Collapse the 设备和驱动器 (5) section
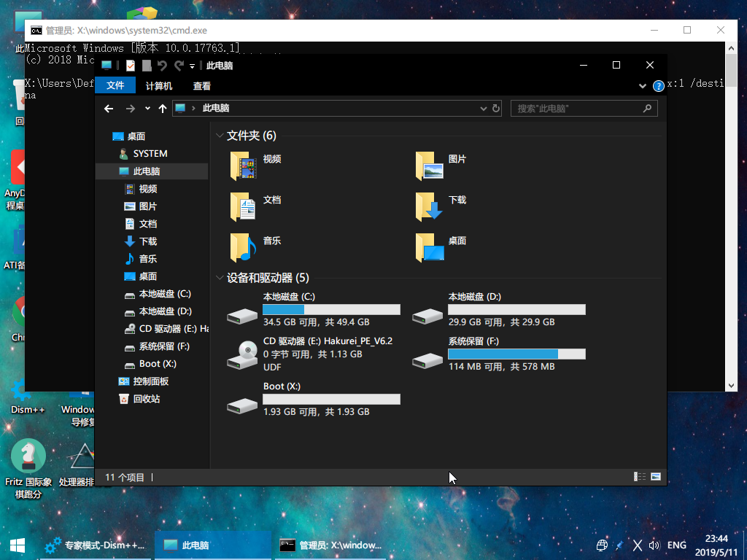Screen dimensions: 747x560 tap(220, 277)
